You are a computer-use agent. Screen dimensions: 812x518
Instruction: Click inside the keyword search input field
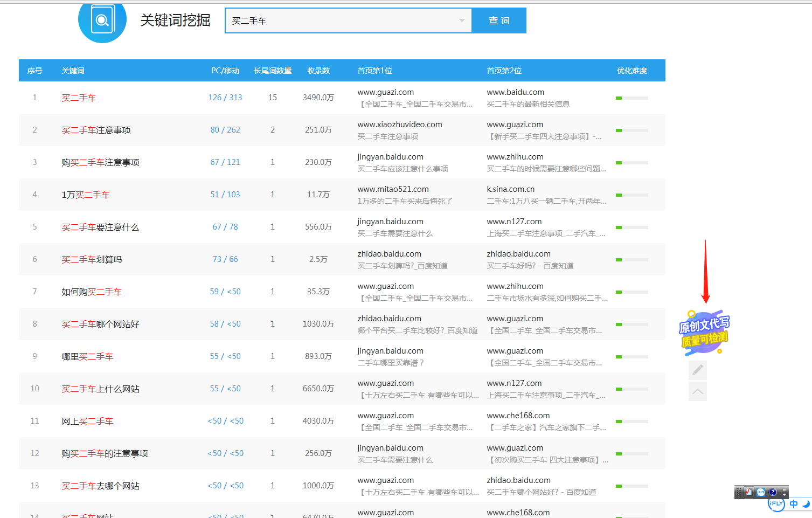[x=339, y=20]
